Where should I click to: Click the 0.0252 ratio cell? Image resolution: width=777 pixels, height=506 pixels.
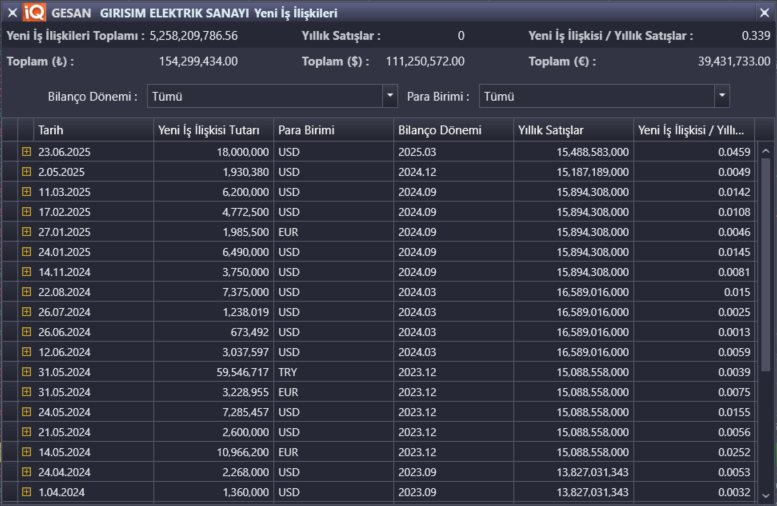coord(694,452)
